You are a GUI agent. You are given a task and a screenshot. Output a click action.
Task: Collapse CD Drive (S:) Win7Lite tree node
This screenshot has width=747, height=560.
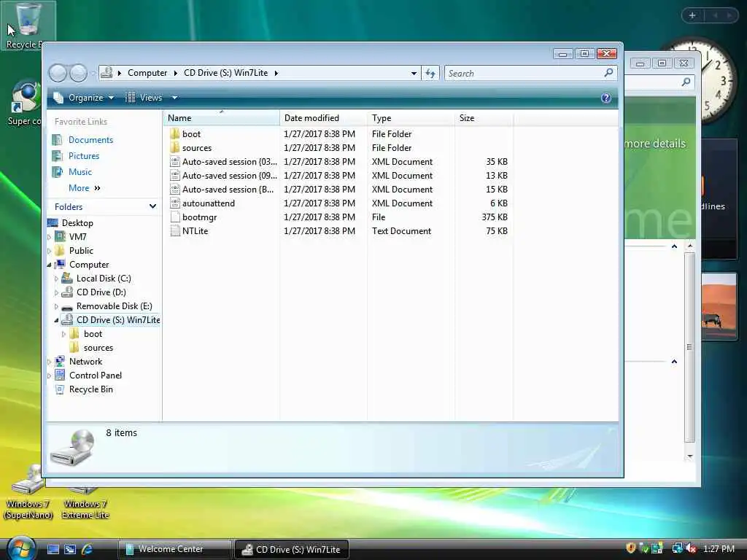click(56, 320)
